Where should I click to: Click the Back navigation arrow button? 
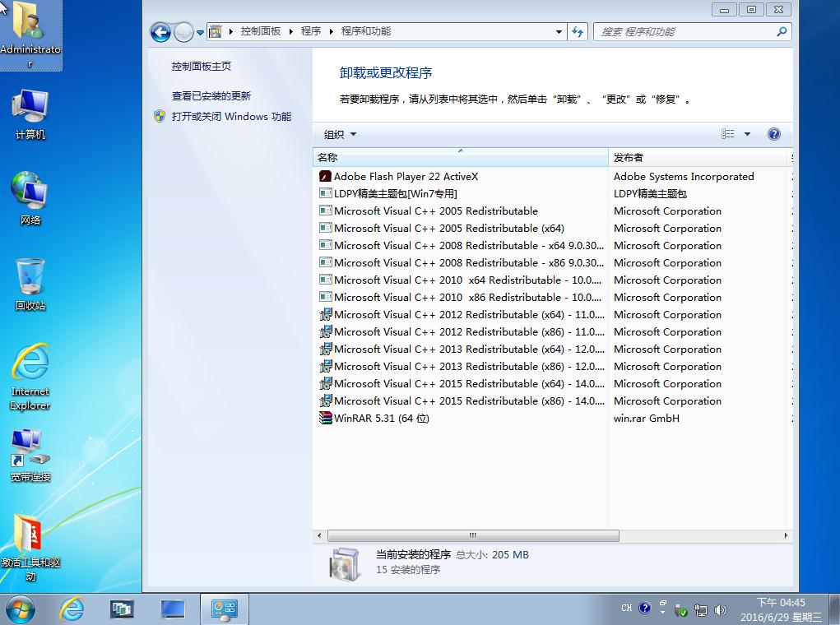click(160, 32)
